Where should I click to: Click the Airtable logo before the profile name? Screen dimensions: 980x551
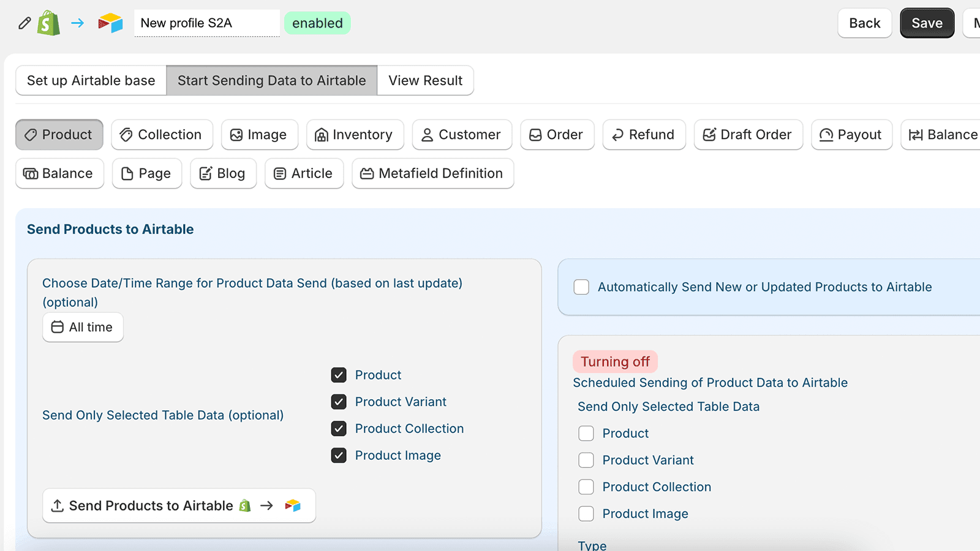pyautogui.click(x=110, y=23)
